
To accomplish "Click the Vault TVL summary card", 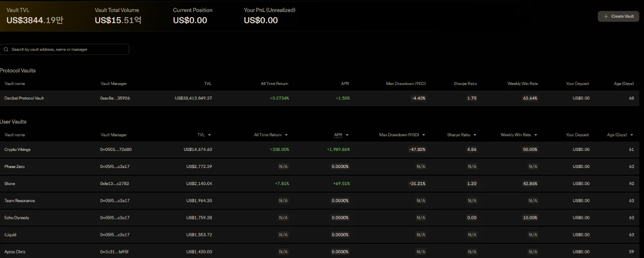I will [35, 16].
